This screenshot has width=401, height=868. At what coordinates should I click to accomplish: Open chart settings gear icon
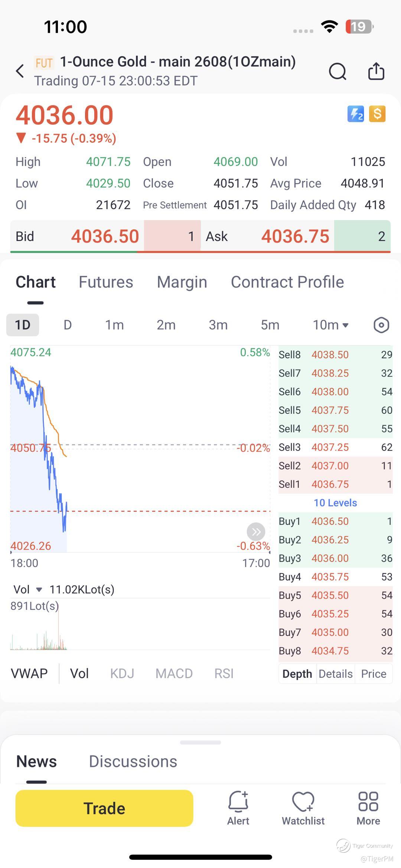381,325
